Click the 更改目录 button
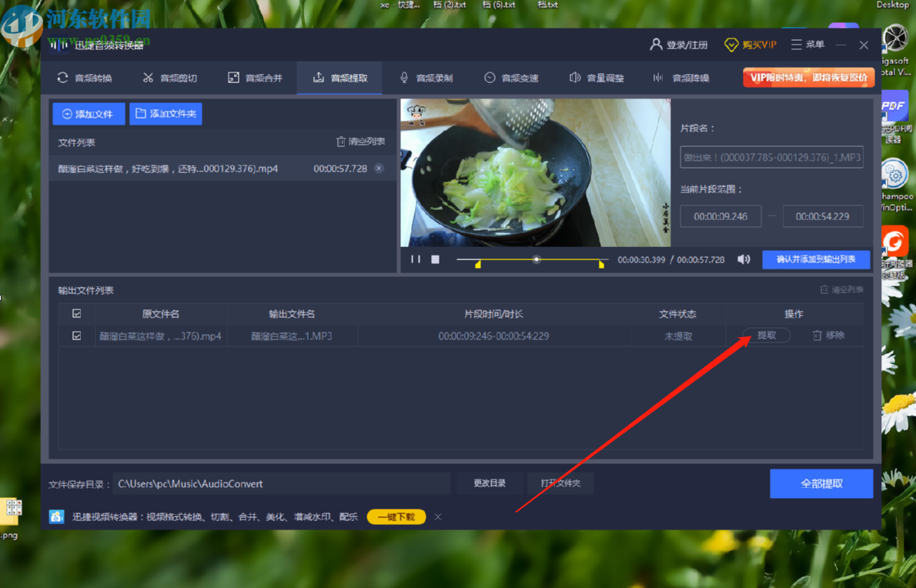 [490, 483]
